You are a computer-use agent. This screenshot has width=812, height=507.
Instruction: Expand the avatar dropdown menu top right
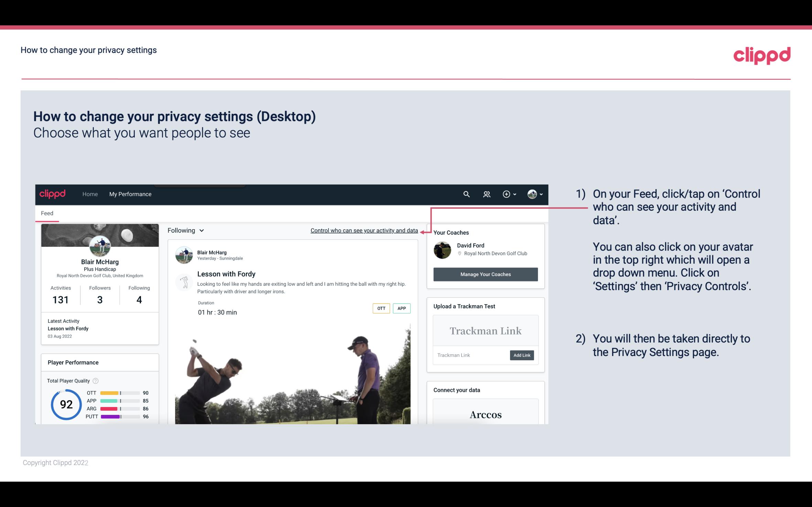[x=534, y=193]
